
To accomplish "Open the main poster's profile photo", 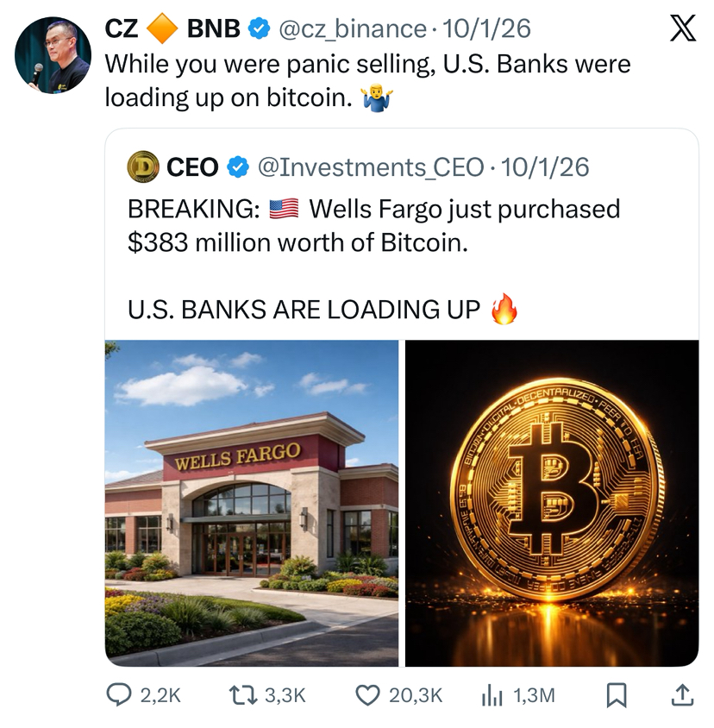I will [53, 55].
